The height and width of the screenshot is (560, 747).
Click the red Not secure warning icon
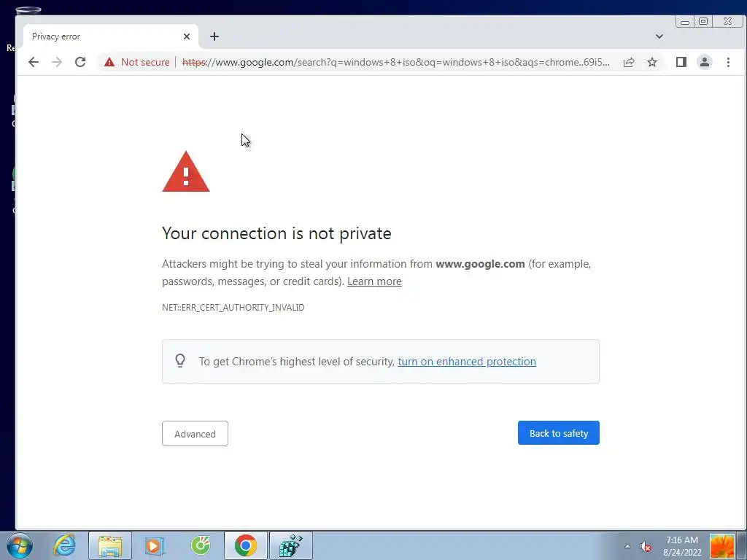click(109, 63)
